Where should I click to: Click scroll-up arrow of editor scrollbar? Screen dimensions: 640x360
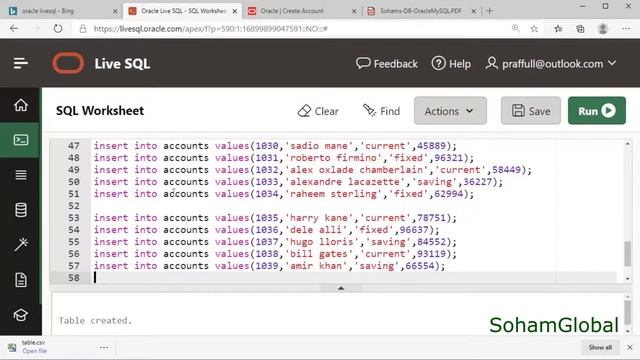pyautogui.click(x=628, y=144)
